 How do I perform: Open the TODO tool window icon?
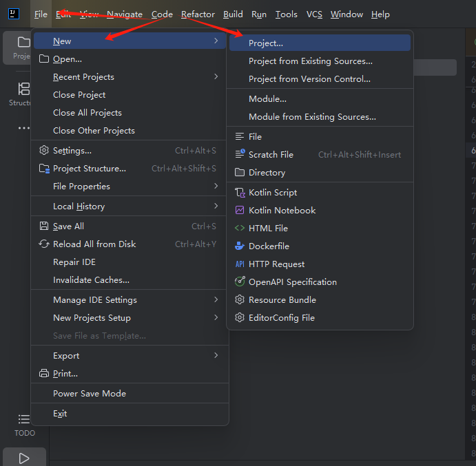23,419
